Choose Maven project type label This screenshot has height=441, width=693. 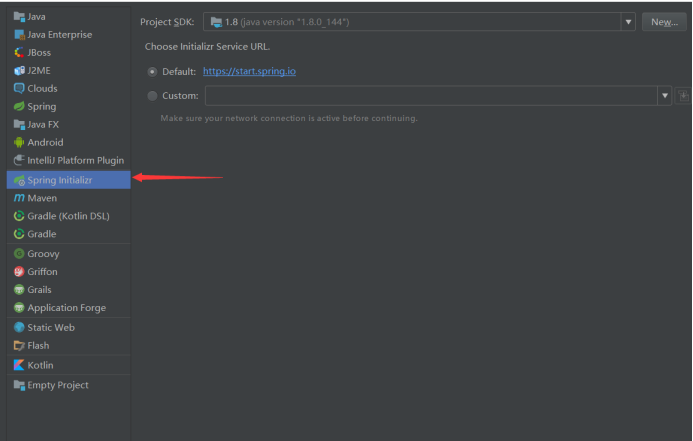[x=42, y=198]
